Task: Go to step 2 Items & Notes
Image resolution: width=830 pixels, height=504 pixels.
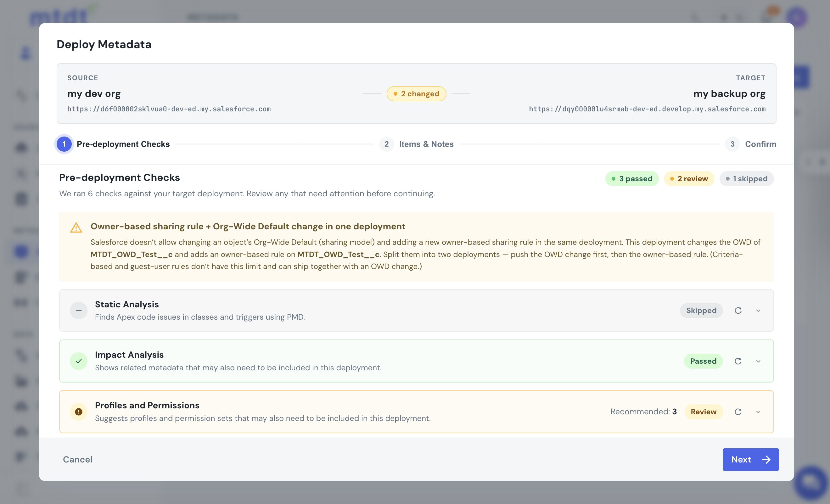Action: (416, 144)
